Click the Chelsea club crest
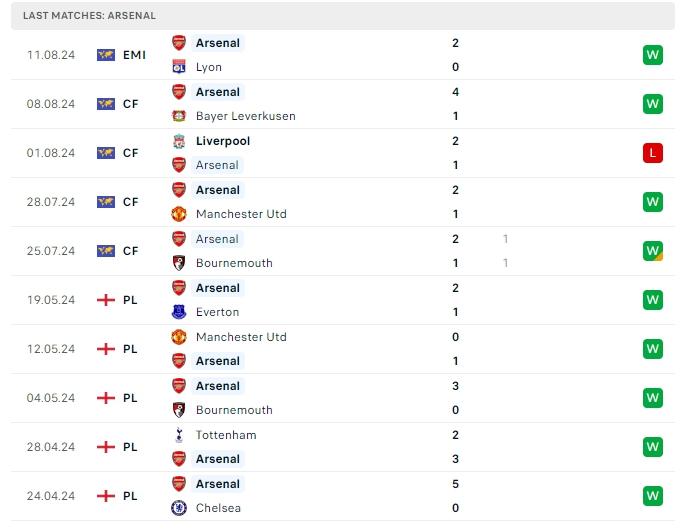Viewport: 687px width, 522px height. click(179, 508)
